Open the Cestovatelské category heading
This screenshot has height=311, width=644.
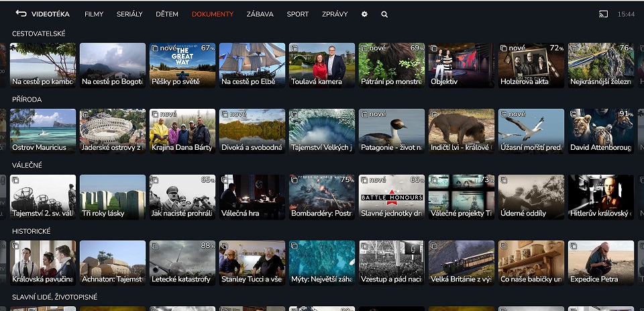[39, 34]
